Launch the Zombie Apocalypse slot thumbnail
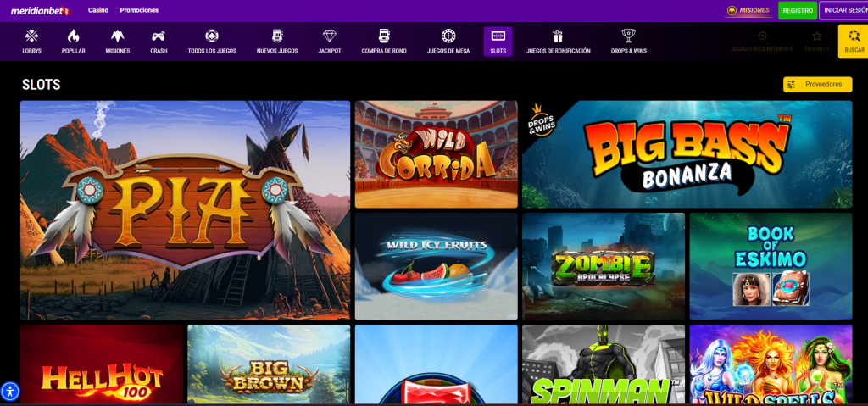 point(603,266)
